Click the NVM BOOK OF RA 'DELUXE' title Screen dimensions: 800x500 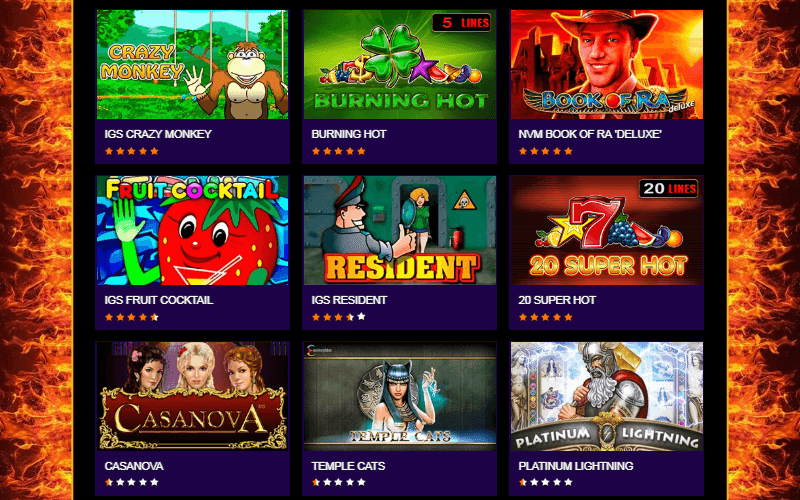[x=590, y=134]
